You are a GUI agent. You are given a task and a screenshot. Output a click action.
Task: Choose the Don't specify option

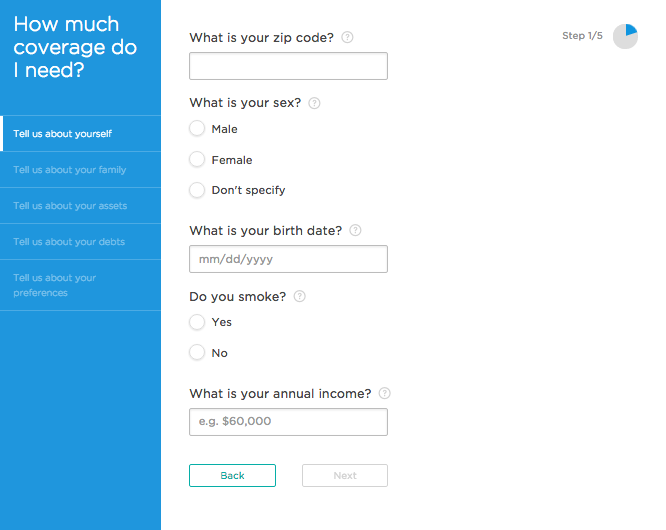pyautogui.click(x=197, y=190)
